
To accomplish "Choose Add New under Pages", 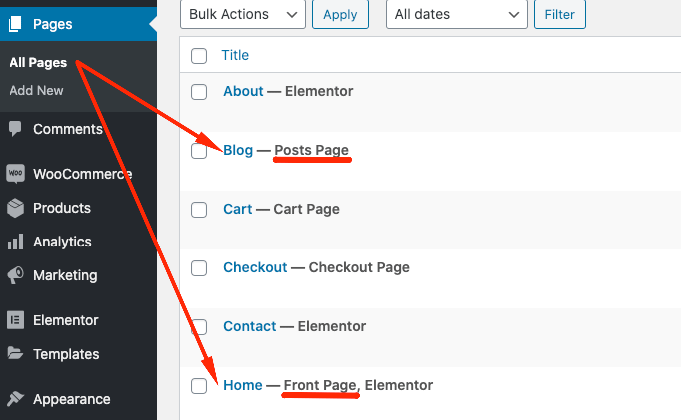I will (36, 90).
